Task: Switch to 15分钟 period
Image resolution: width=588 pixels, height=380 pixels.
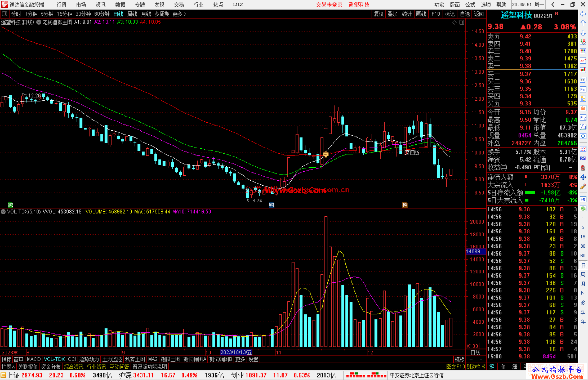Action: (64, 14)
